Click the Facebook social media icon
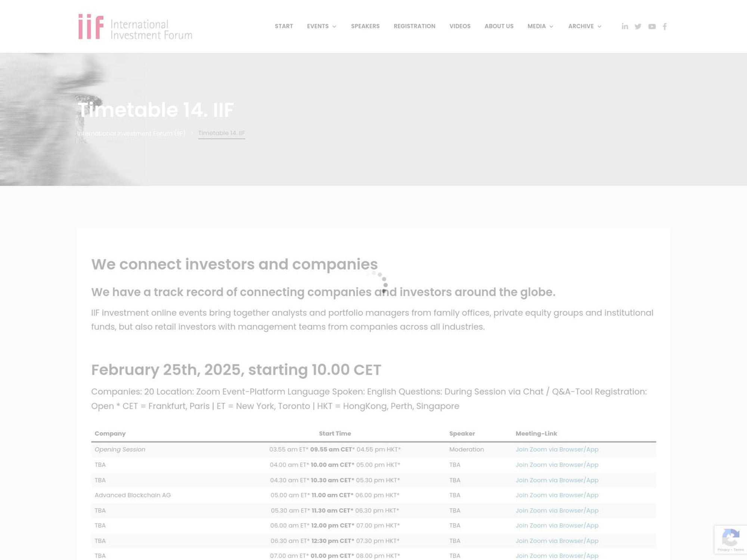Viewport: 747px width, 560px height. [x=665, y=26]
